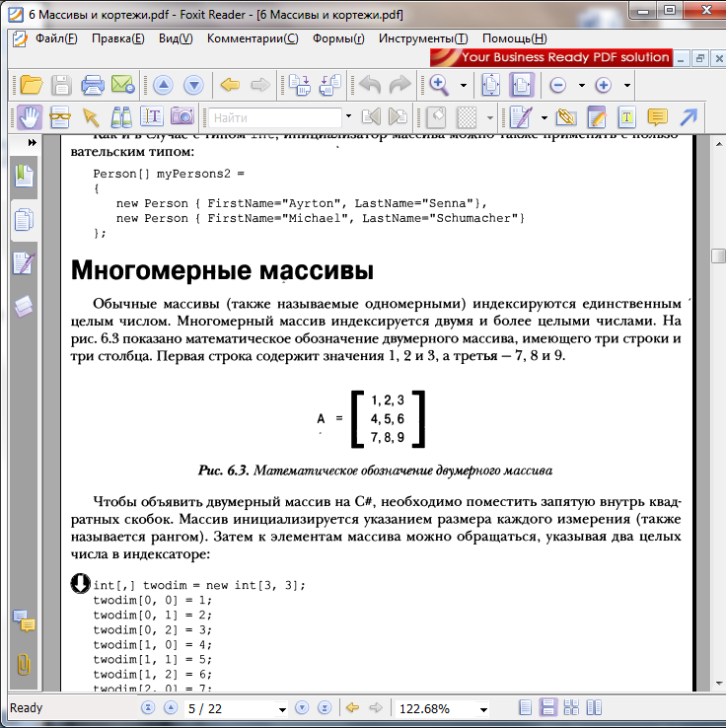The height and width of the screenshot is (728, 726).
Task: Open the Правка menu
Action: [118, 38]
